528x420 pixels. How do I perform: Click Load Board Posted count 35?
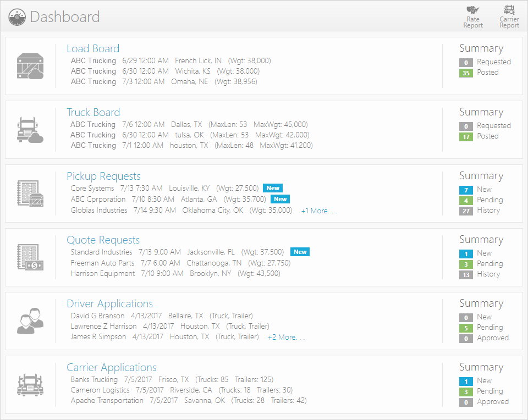(x=466, y=73)
